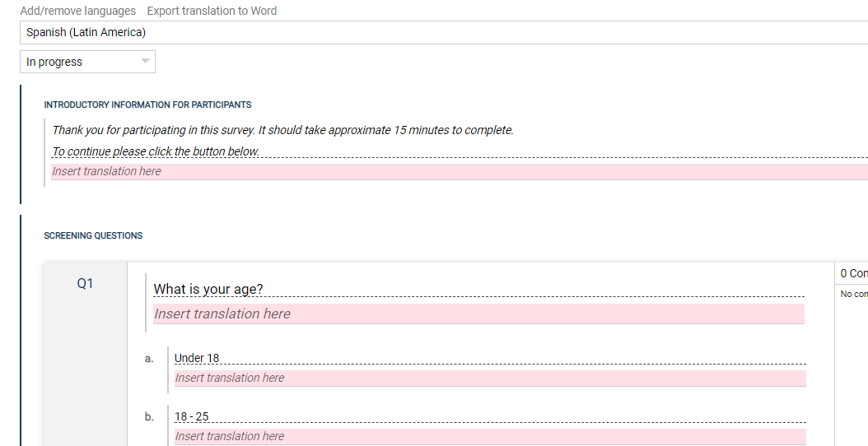Select the "What is your age?" question text

[208, 289]
